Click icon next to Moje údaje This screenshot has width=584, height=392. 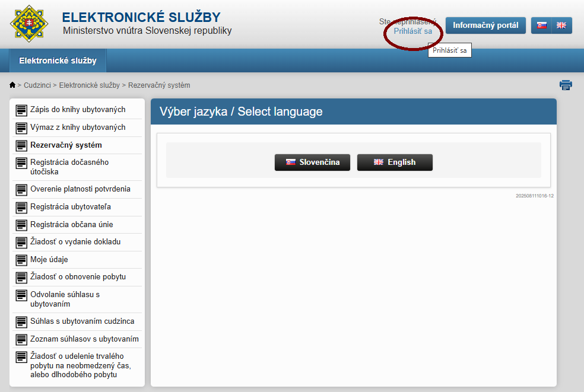(x=21, y=260)
